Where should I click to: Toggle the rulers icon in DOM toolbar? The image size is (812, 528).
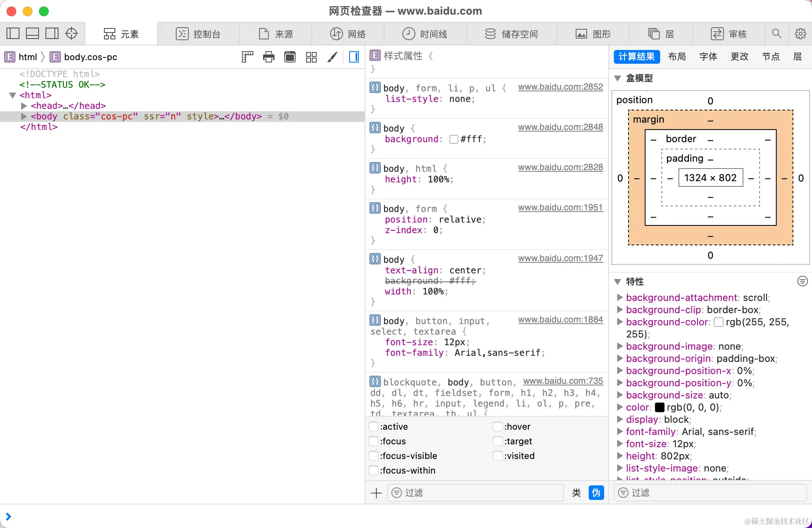(x=247, y=57)
